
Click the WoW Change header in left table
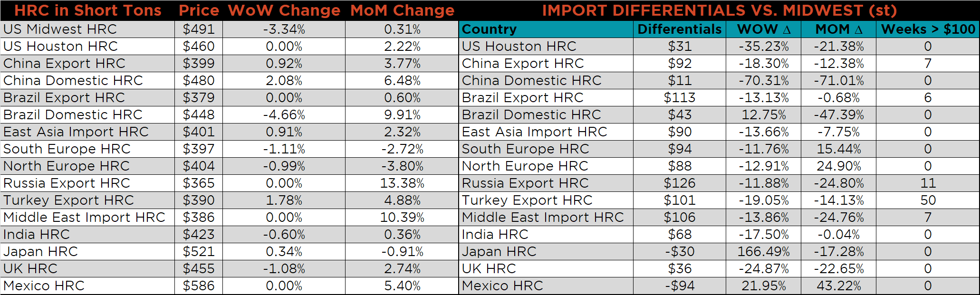284,10
